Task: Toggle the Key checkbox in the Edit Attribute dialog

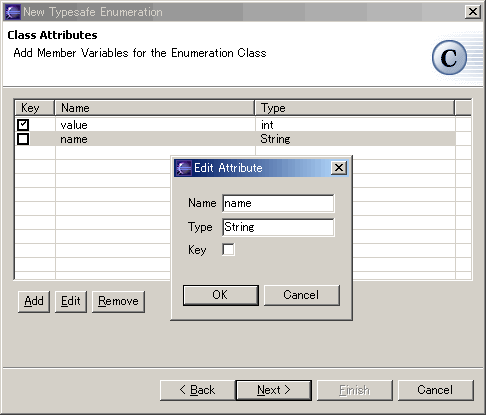Action: pyautogui.click(x=228, y=249)
